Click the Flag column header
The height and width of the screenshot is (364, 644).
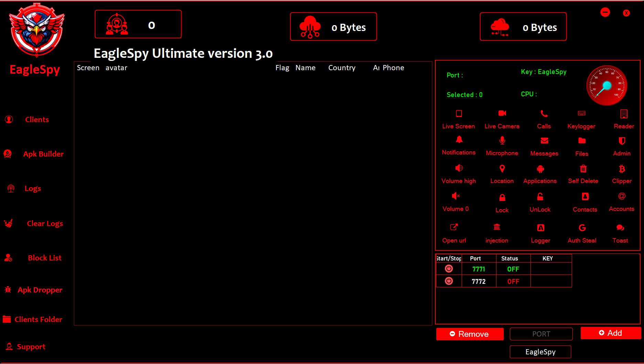click(x=282, y=68)
